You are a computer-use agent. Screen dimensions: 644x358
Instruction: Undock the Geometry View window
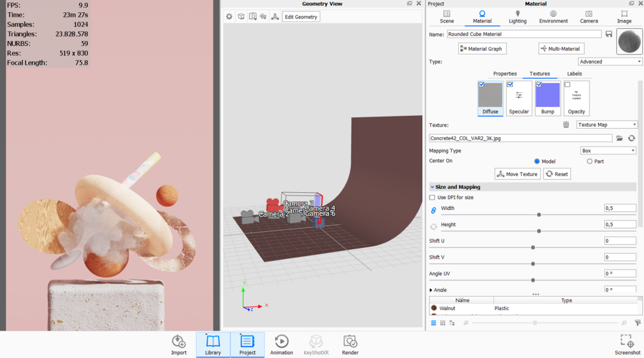409,4
